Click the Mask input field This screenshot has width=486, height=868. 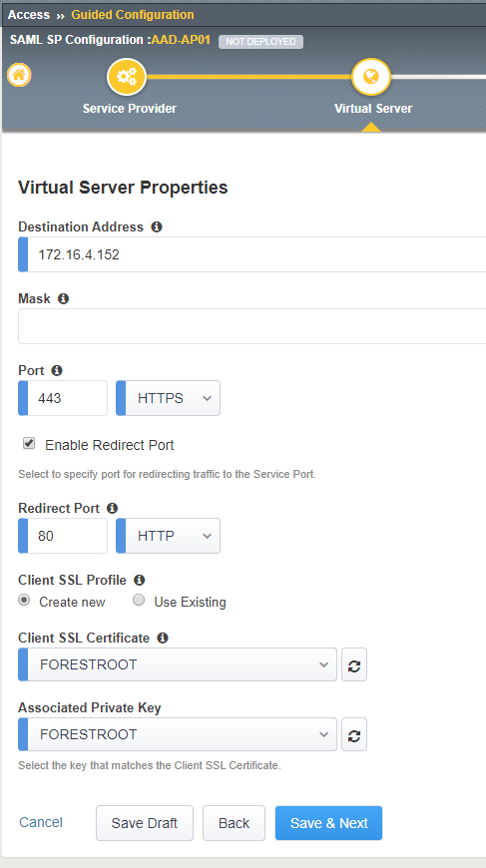tap(252, 326)
